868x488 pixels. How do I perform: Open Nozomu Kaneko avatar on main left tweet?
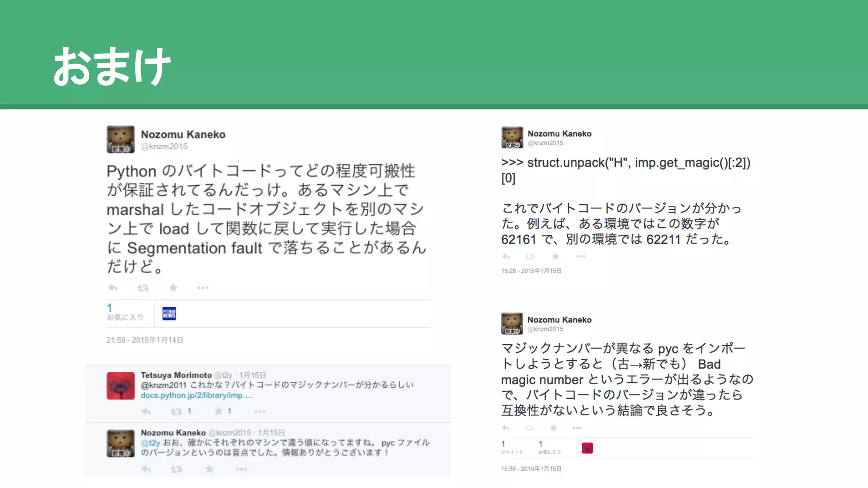click(x=121, y=139)
